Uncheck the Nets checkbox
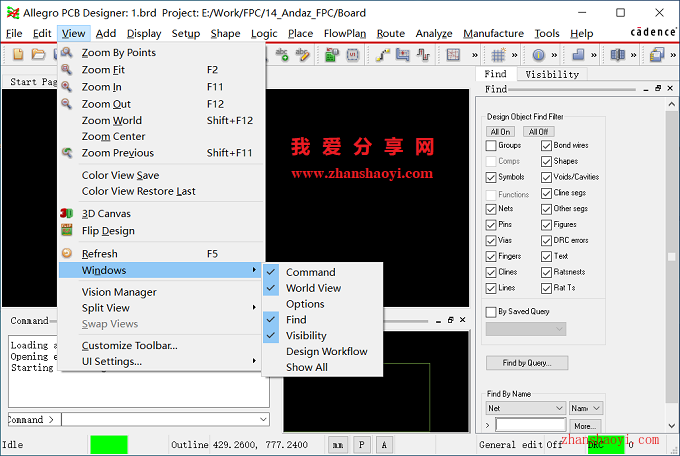The width and height of the screenshot is (680, 456). [491, 209]
